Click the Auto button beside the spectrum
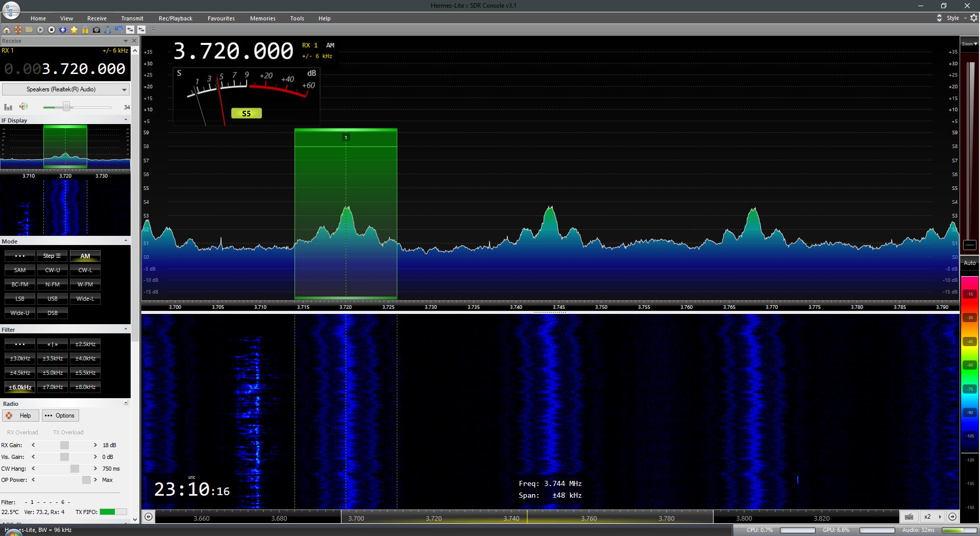980x536 pixels. click(969, 263)
